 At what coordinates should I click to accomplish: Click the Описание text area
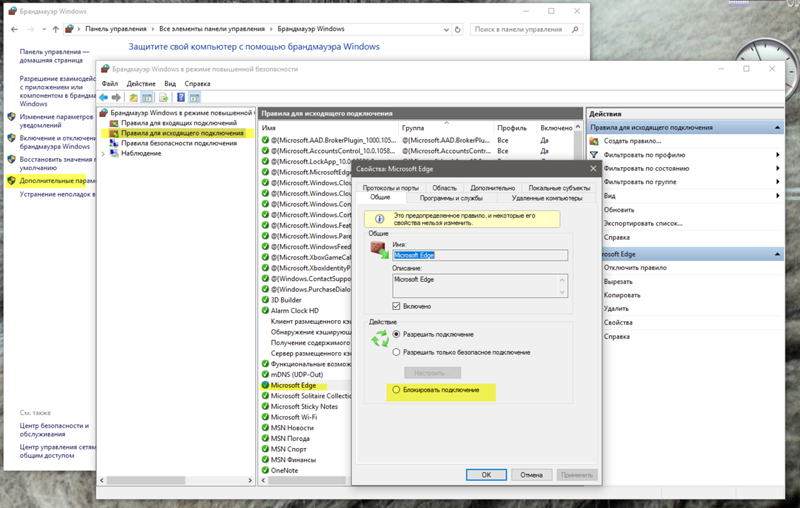pos(480,286)
